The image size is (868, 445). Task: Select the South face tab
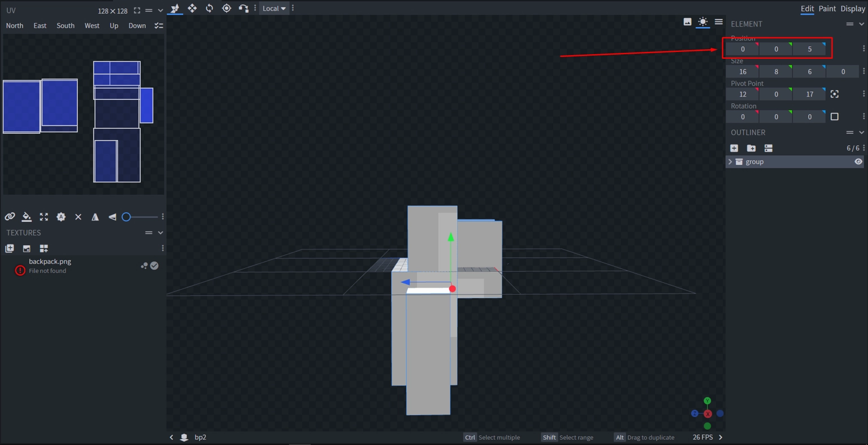pos(66,25)
